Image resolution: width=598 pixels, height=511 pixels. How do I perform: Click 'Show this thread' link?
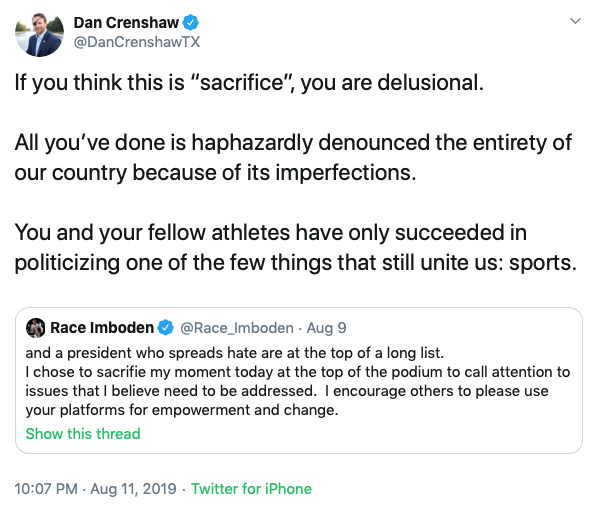[83, 434]
